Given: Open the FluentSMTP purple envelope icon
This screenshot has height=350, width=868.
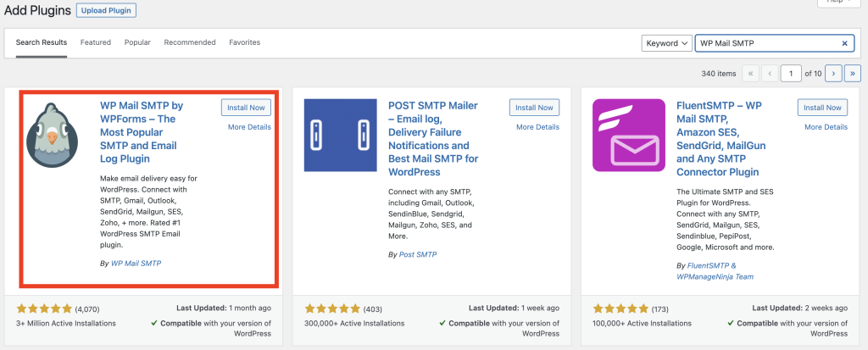Looking at the screenshot, I should 629,135.
